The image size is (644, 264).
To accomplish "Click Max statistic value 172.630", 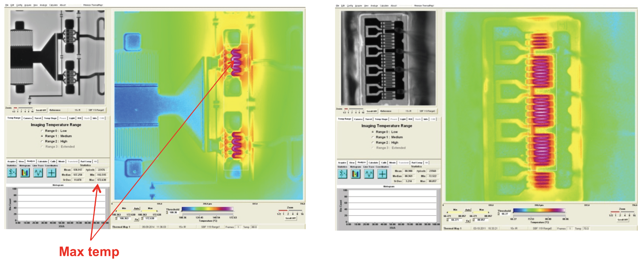I will (102, 180).
